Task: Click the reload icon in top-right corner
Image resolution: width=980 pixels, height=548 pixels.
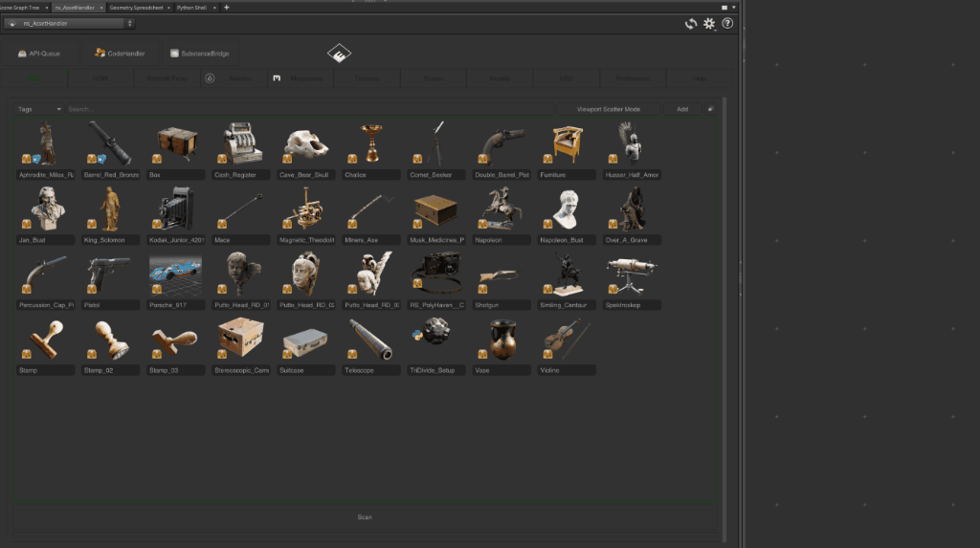Action: pos(690,24)
